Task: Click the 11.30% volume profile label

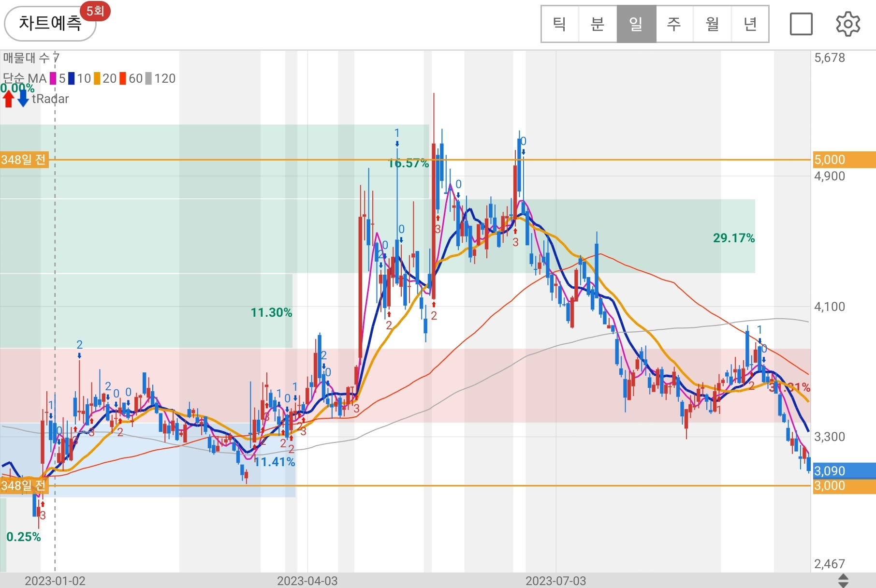Action: point(271,313)
